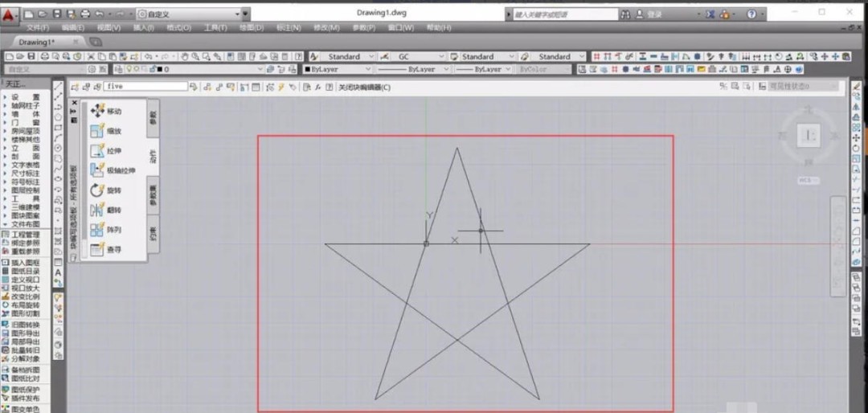Click the block name field showing five
The image size is (868, 413).
(x=145, y=87)
